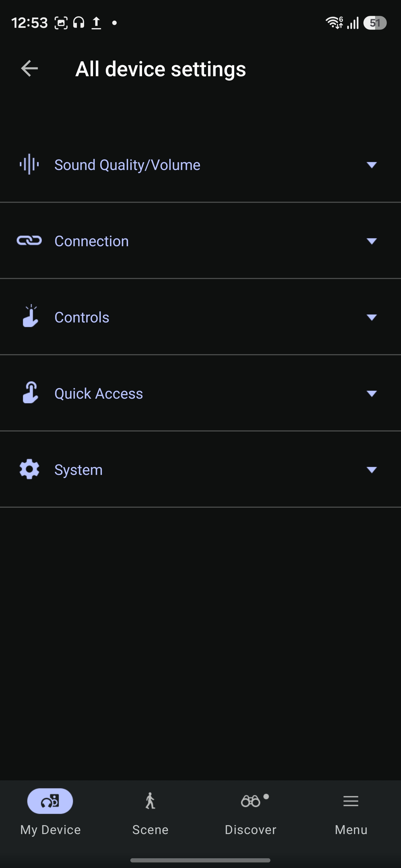The height and width of the screenshot is (868, 401).
Task: Tap the Sound Quality/Volume waveform icon
Action: pyautogui.click(x=29, y=164)
